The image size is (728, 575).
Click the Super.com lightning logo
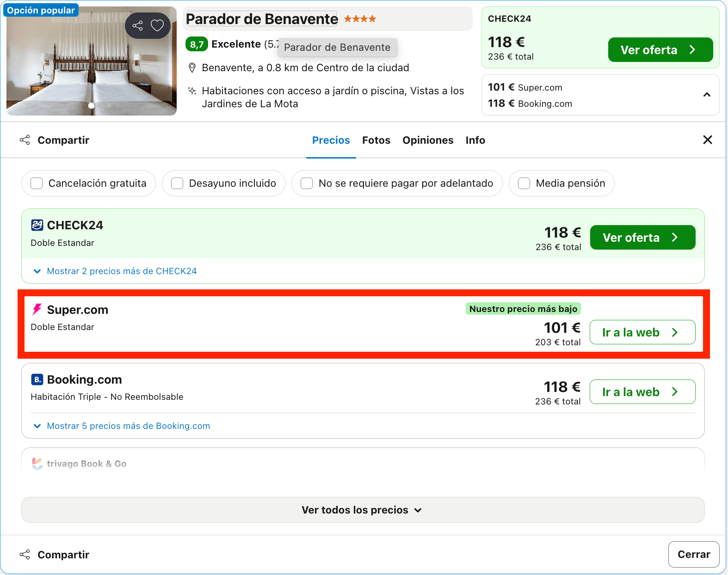(x=37, y=309)
